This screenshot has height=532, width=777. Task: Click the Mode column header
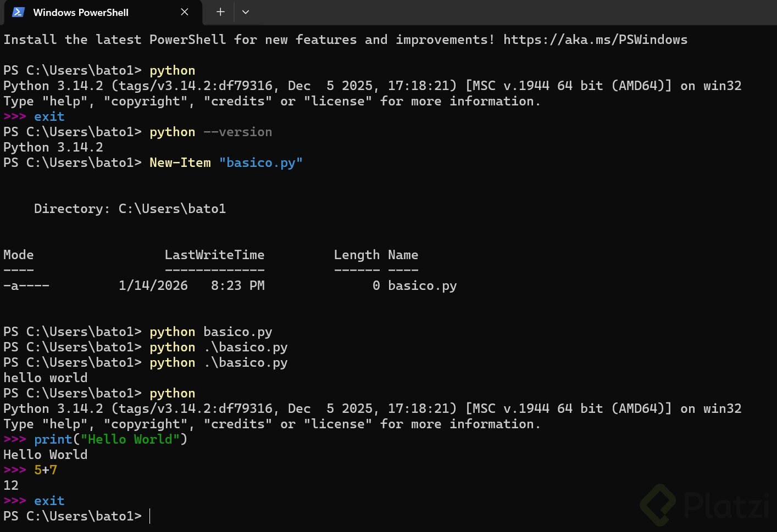coord(19,255)
